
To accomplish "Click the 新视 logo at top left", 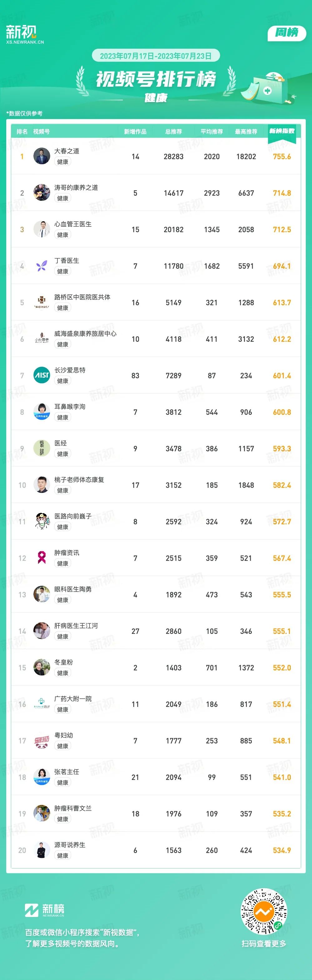I will click(x=25, y=34).
